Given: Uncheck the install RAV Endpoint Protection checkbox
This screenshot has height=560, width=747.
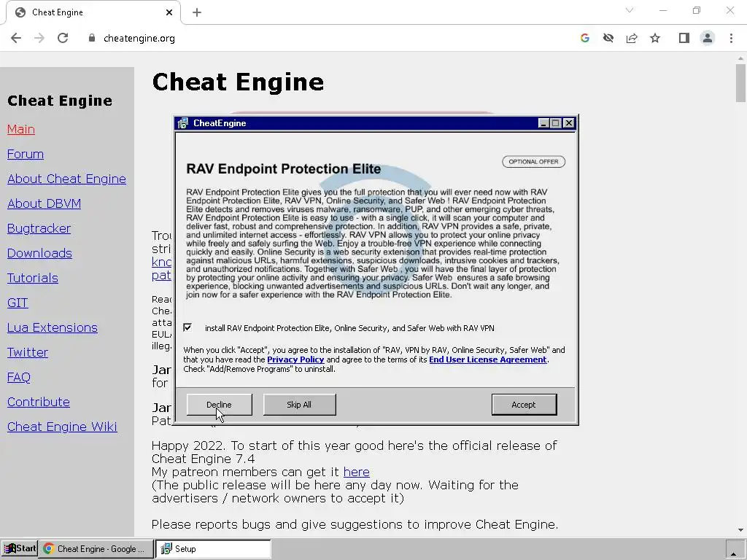Looking at the screenshot, I should (x=187, y=327).
